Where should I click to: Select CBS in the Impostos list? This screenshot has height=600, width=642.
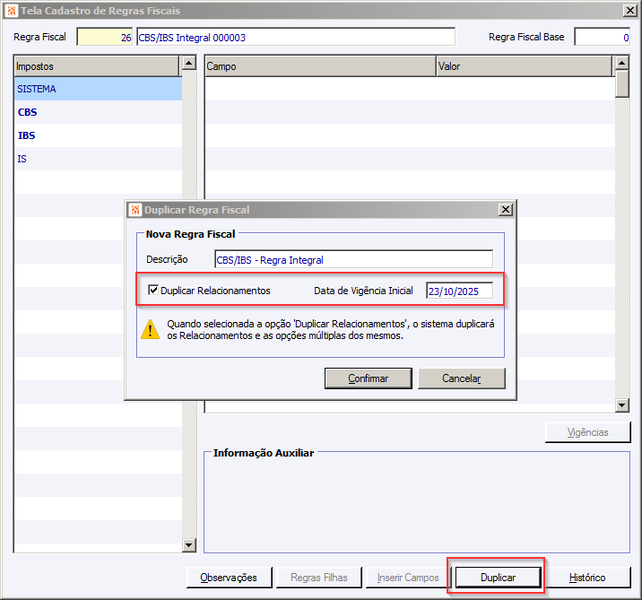click(98, 112)
